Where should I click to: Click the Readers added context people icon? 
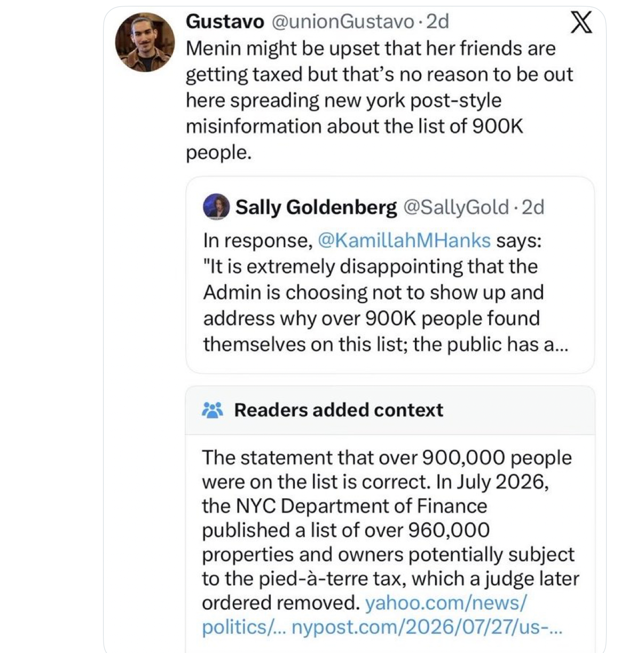coord(212,410)
